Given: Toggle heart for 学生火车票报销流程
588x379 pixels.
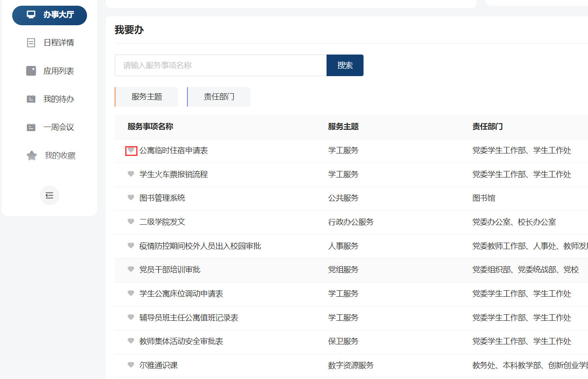Looking at the screenshot, I should [x=131, y=174].
